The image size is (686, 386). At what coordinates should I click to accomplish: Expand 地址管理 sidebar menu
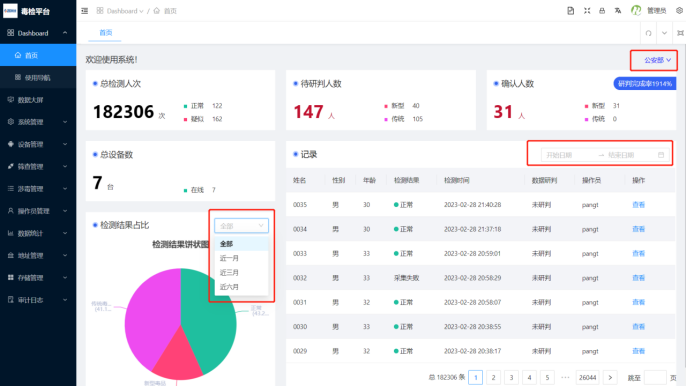[38, 256]
